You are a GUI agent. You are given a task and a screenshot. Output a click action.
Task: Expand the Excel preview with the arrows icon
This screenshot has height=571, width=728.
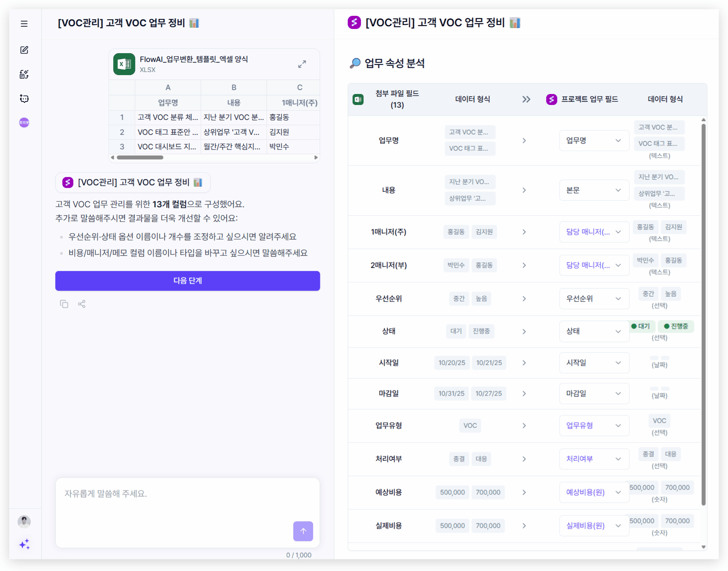[302, 64]
